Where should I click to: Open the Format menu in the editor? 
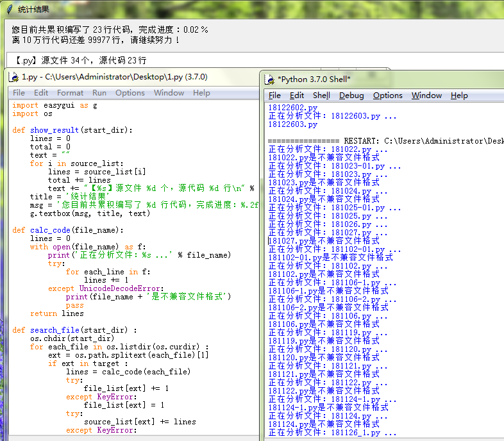click(70, 92)
